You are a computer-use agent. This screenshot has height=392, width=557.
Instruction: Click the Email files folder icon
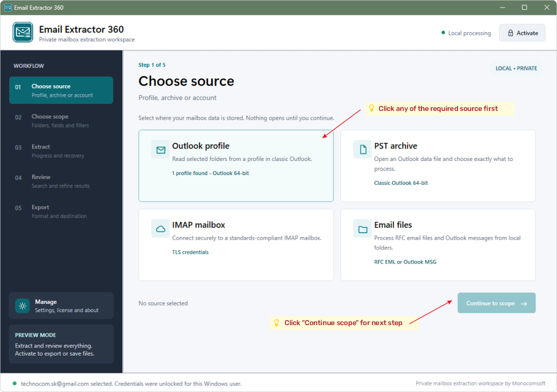[362, 229]
